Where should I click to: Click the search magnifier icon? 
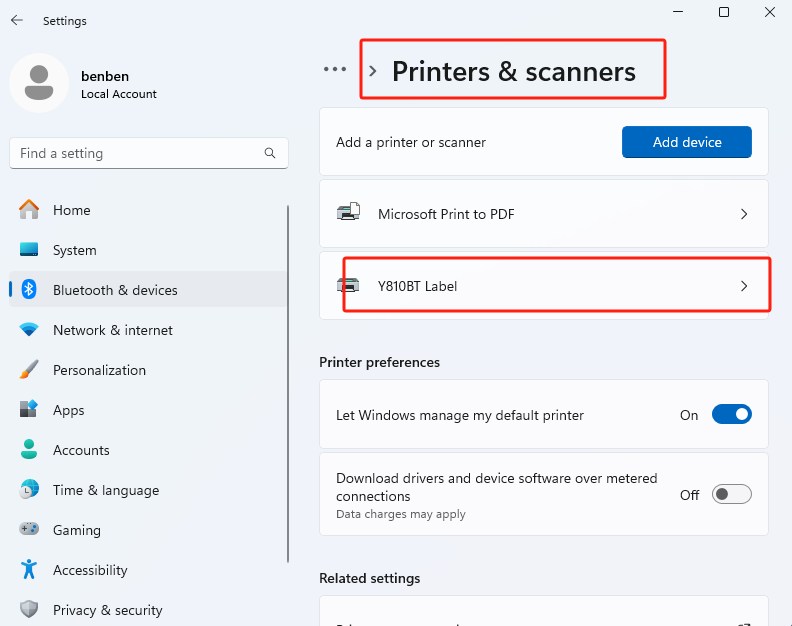[270, 153]
